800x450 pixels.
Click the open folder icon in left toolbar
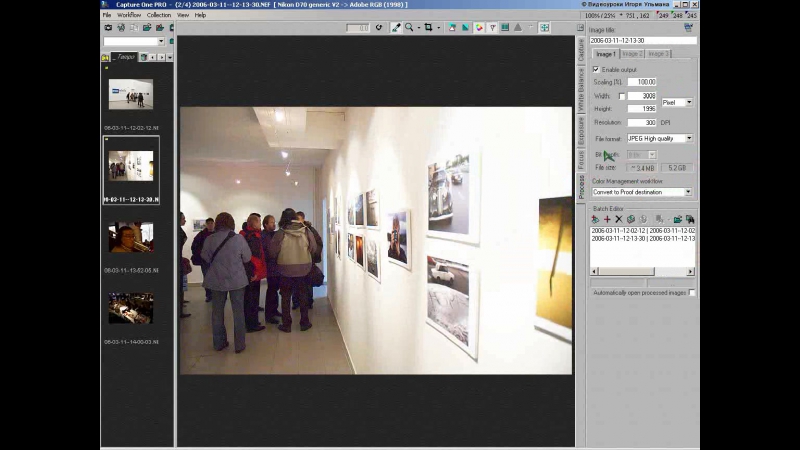point(147,28)
